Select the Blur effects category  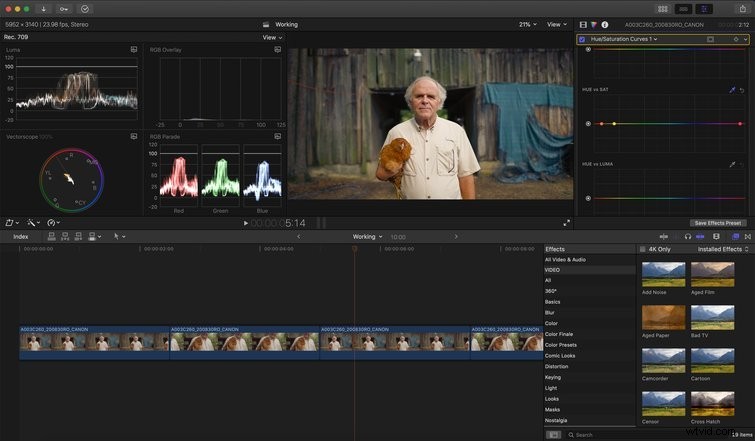pyautogui.click(x=549, y=313)
